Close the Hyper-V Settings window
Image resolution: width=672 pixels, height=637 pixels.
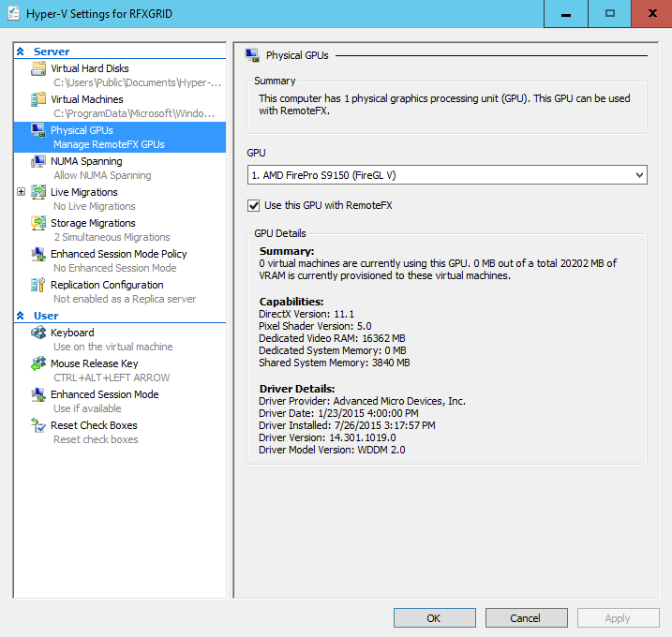click(x=652, y=14)
